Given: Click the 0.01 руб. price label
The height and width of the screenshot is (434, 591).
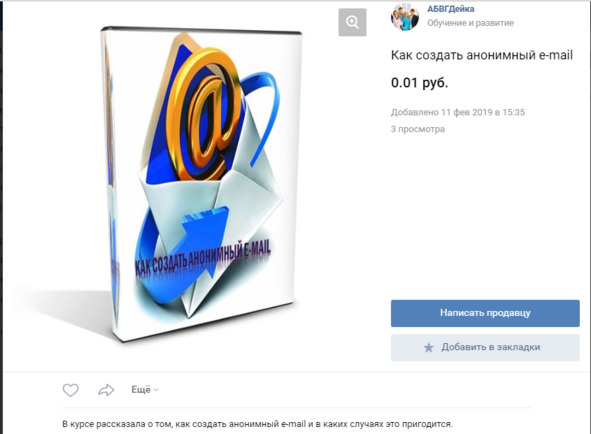Looking at the screenshot, I should 420,83.
